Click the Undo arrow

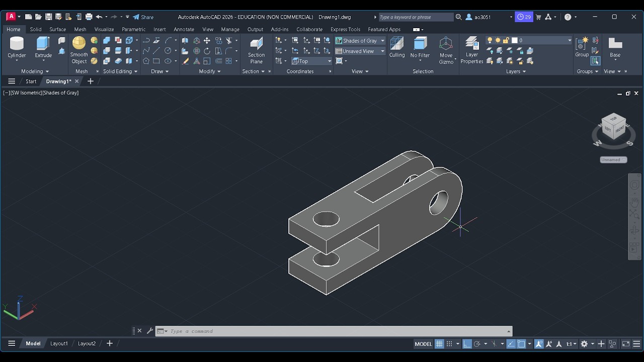click(x=99, y=17)
